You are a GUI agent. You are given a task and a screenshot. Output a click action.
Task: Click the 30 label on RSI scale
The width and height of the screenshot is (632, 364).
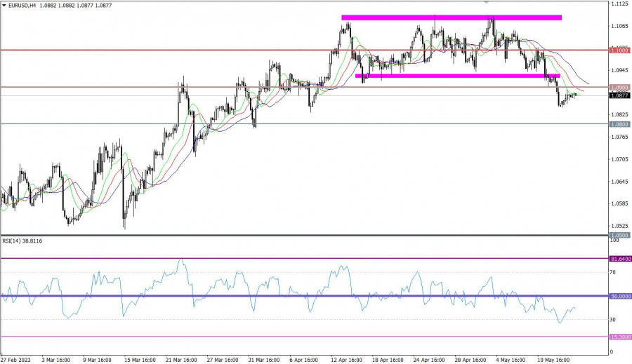[612, 320]
